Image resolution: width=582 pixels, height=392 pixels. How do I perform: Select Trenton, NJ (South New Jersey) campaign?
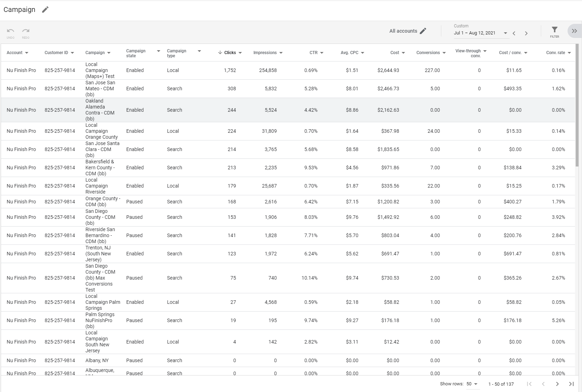click(98, 254)
